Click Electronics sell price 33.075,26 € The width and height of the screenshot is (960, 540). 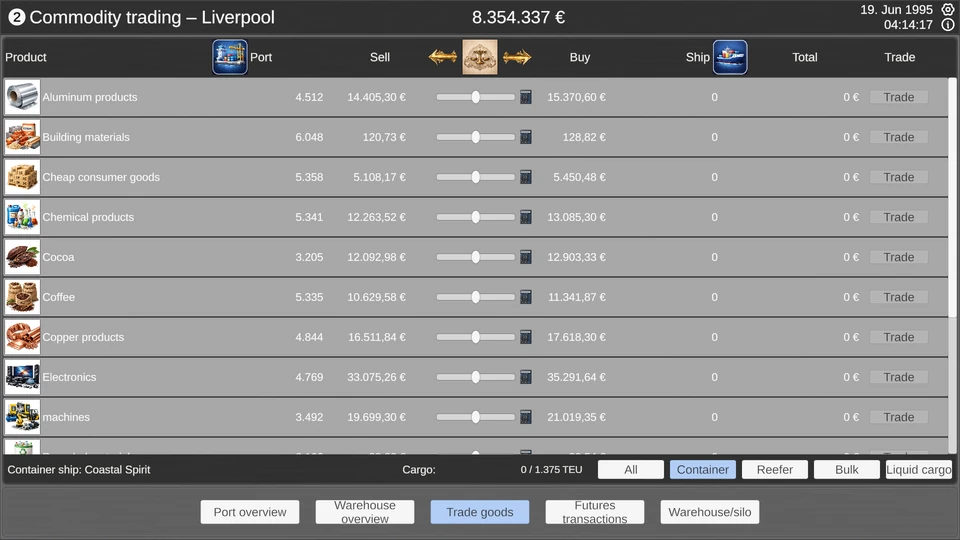pyautogui.click(x=376, y=377)
